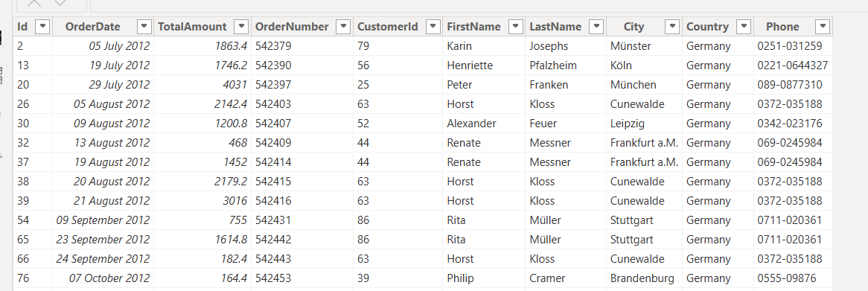Select the OrderDate column header
The image size is (868, 291).
[92, 27]
